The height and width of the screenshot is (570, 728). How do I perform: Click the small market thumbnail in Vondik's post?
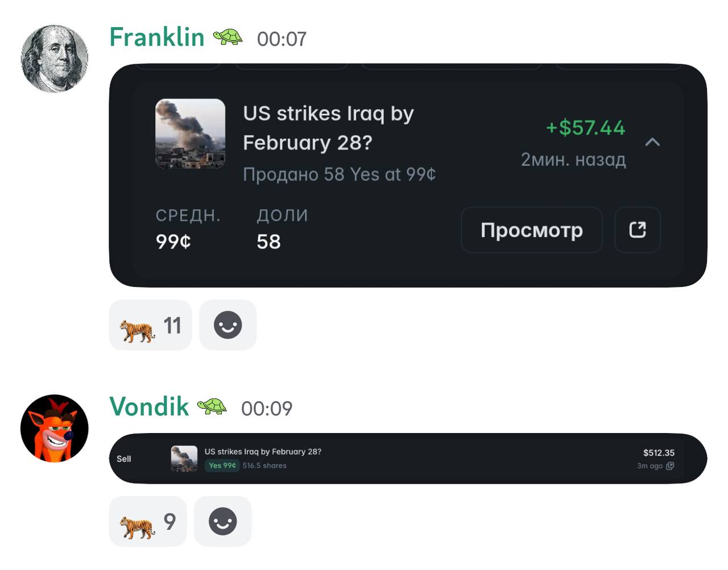184,459
